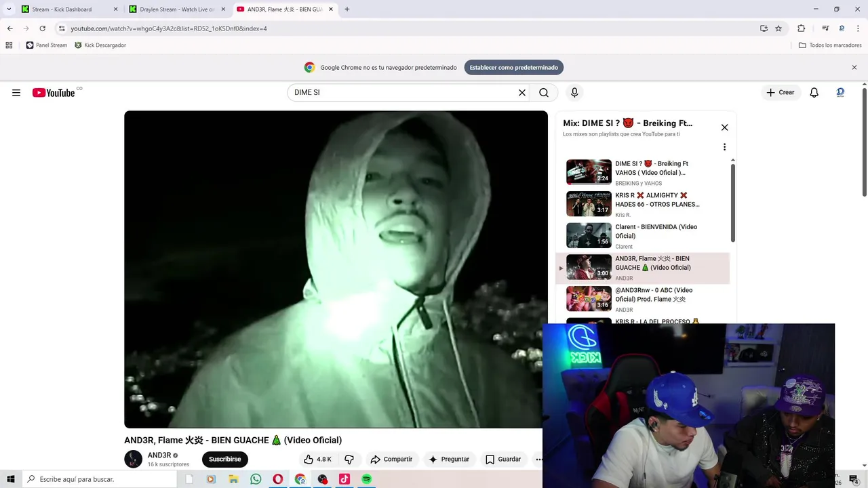The width and height of the screenshot is (868, 488).
Task: Open Chrome media controls icon
Action: [825, 28]
